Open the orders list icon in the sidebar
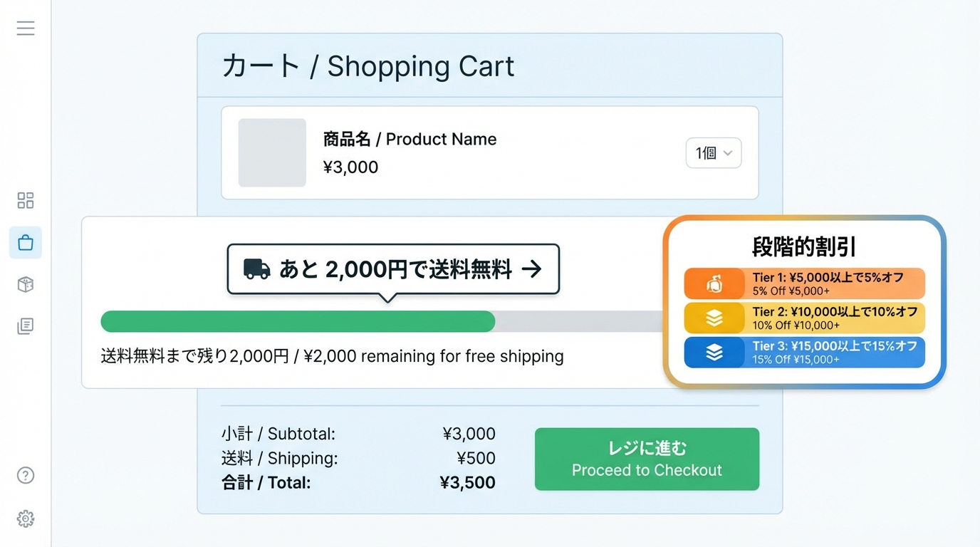This screenshot has width=980, height=547. [x=25, y=325]
